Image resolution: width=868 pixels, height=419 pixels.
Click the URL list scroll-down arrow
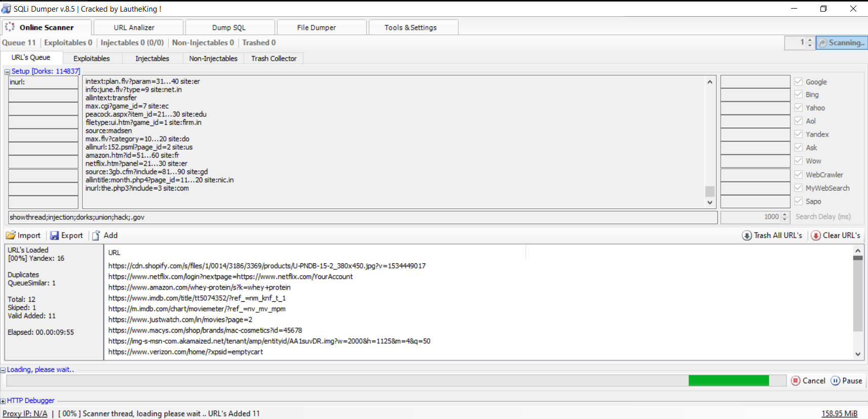(857, 354)
